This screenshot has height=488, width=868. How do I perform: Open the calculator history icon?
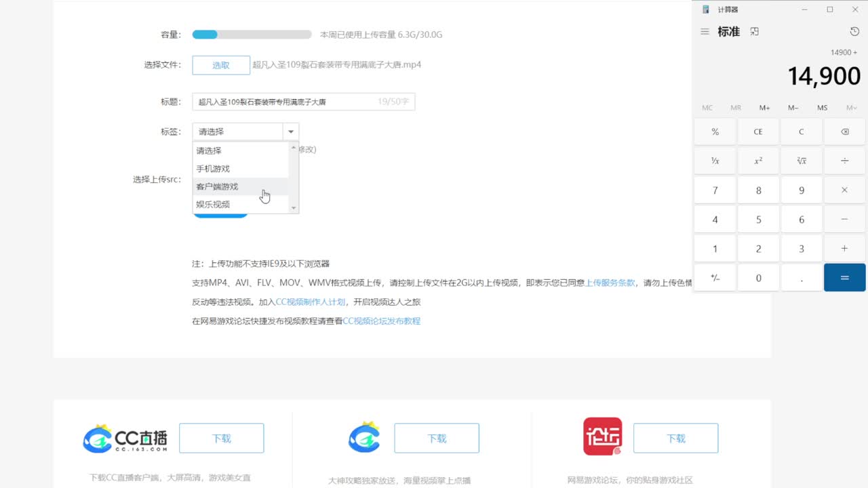click(x=854, y=32)
